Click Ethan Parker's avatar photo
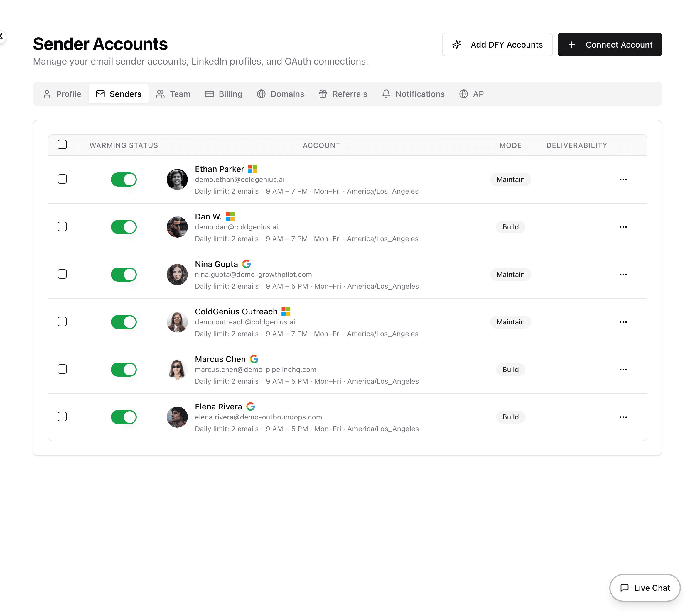Viewport: 695px width, 616px height. [x=177, y=180]
